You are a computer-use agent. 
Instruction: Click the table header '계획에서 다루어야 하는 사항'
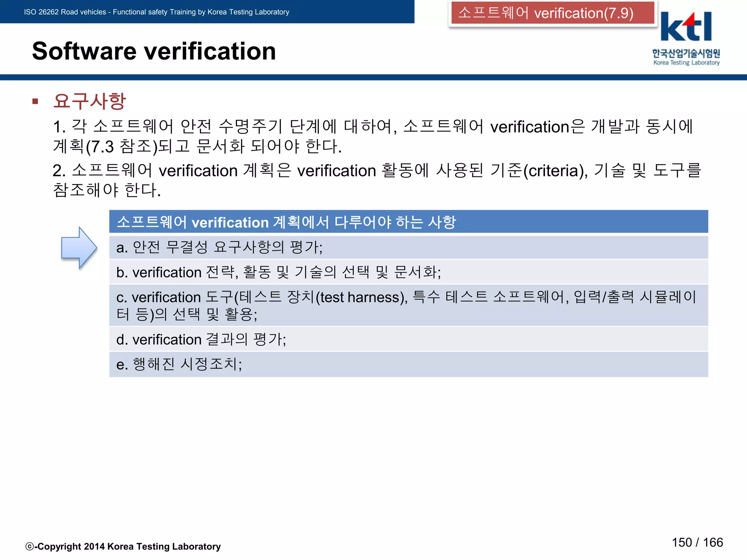tap(409, 222)
